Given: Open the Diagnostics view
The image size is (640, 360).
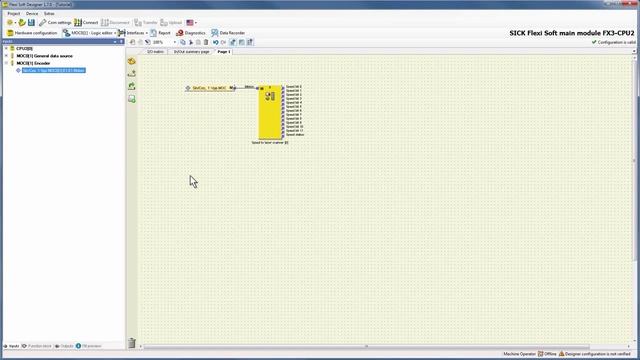Looking at the screenshot, I should (x=191, y=33).
